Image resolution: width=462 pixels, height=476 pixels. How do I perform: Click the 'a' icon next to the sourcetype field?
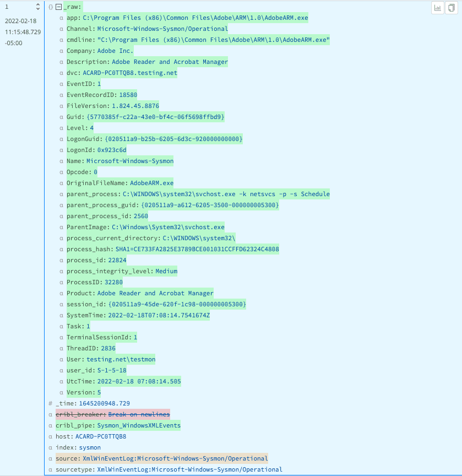click(x=50, y=469)
